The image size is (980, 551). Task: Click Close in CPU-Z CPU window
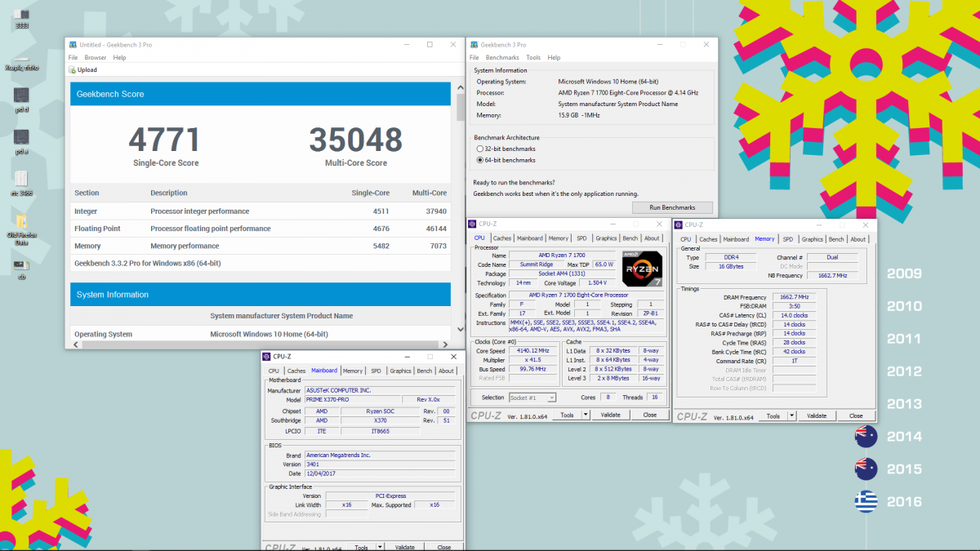[649, 415]
